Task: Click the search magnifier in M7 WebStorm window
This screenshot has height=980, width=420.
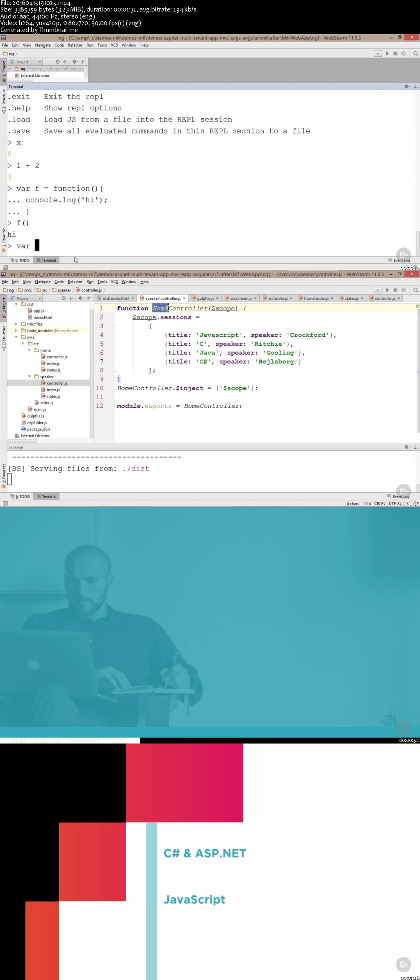Action: pyautogui.click(x=415, y=290)
